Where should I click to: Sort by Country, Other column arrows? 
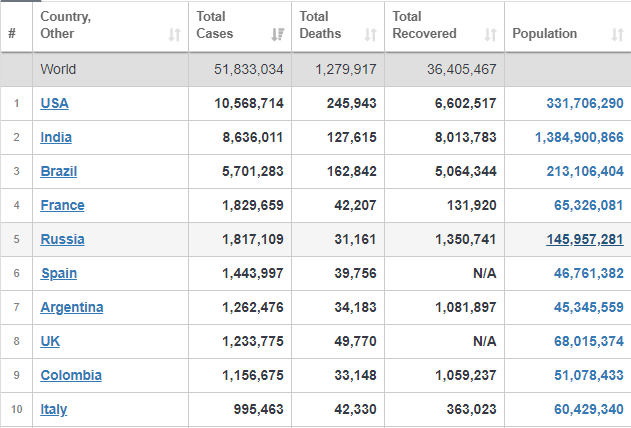pos(174,35)
